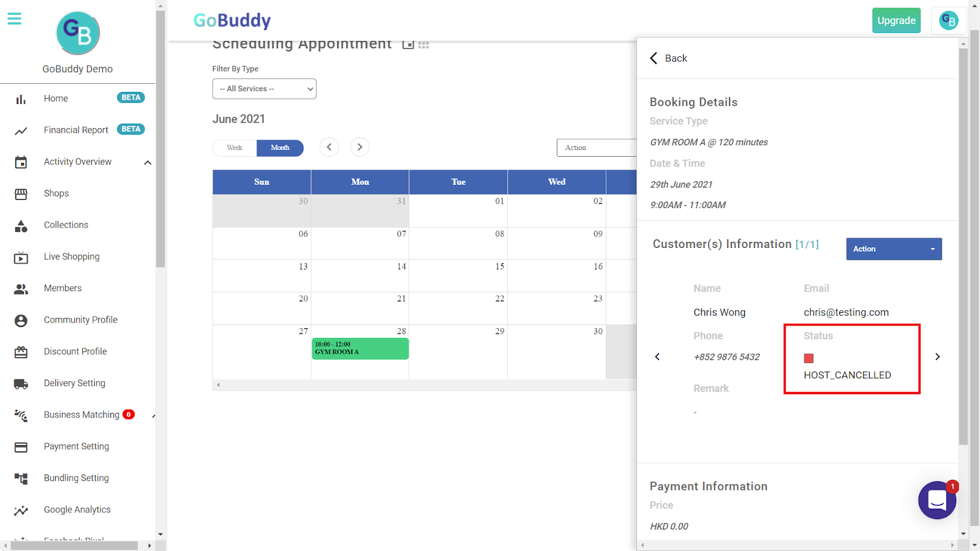Image resolution: width=980 pixels, height=551 pixels.
Task: Toggle the hamburger menu icon
Action: [14, 19]
